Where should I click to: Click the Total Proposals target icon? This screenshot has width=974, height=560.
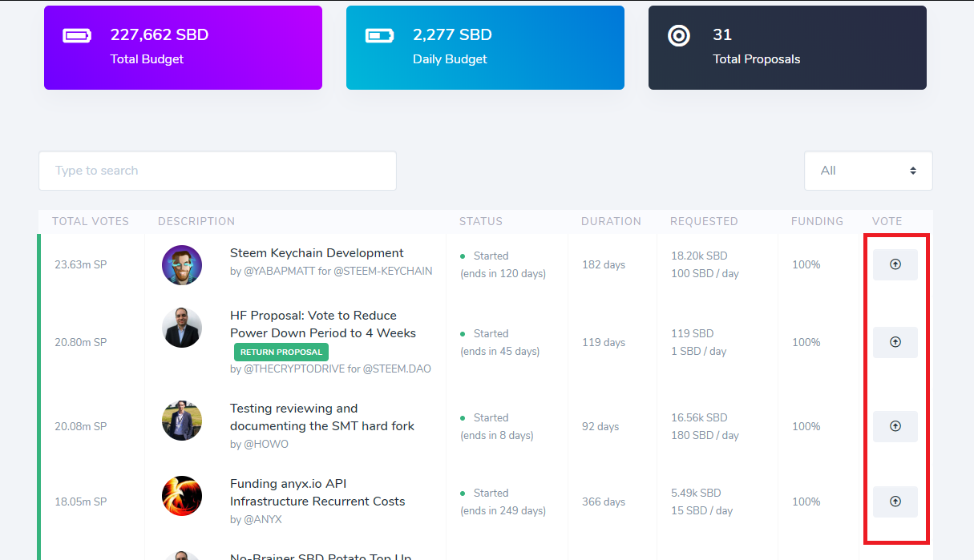(x=679, y=36)
